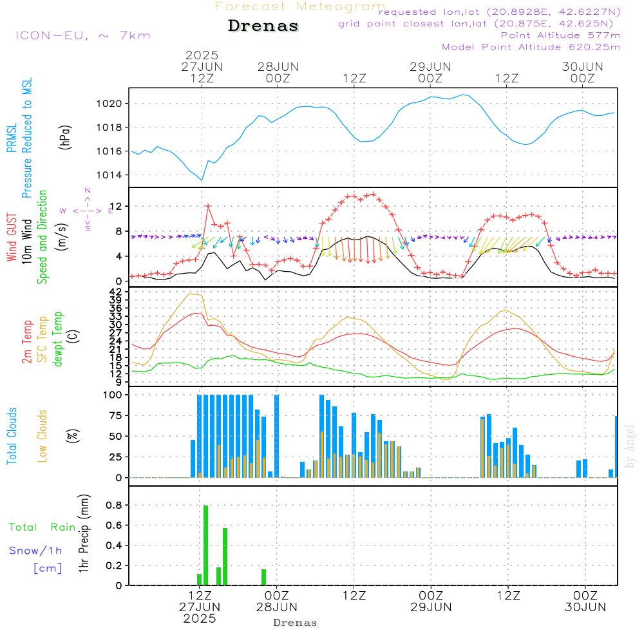Click the blue 'Total Clouds' axis label
The width and height of the screenshot is (644, 644).
pos(12,436)
